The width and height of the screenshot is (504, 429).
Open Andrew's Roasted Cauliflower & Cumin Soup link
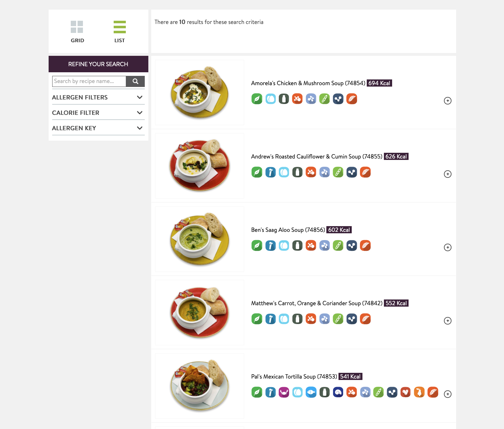(x=317, y=157)
